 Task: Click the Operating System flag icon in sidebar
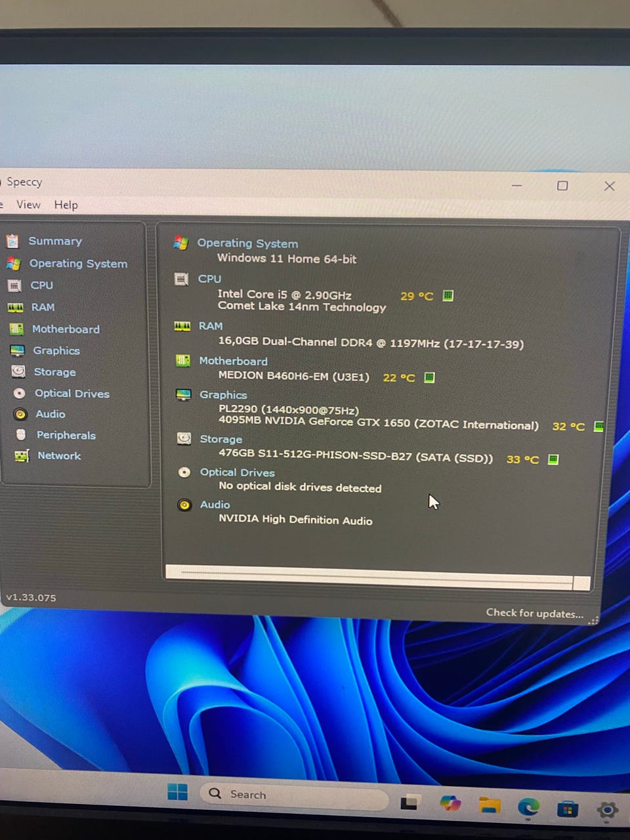point(13,263)
